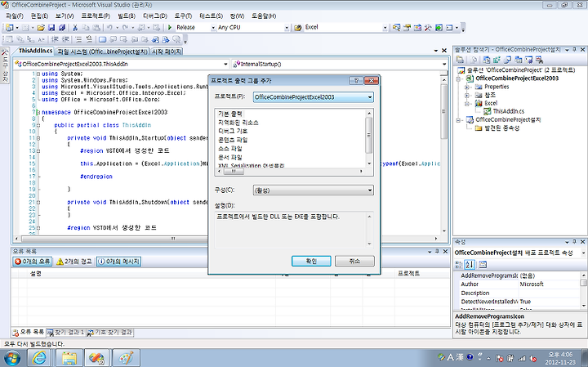Click the Increase Indent icon
This screenshot has width=588, height=367.
coord(65,39)
